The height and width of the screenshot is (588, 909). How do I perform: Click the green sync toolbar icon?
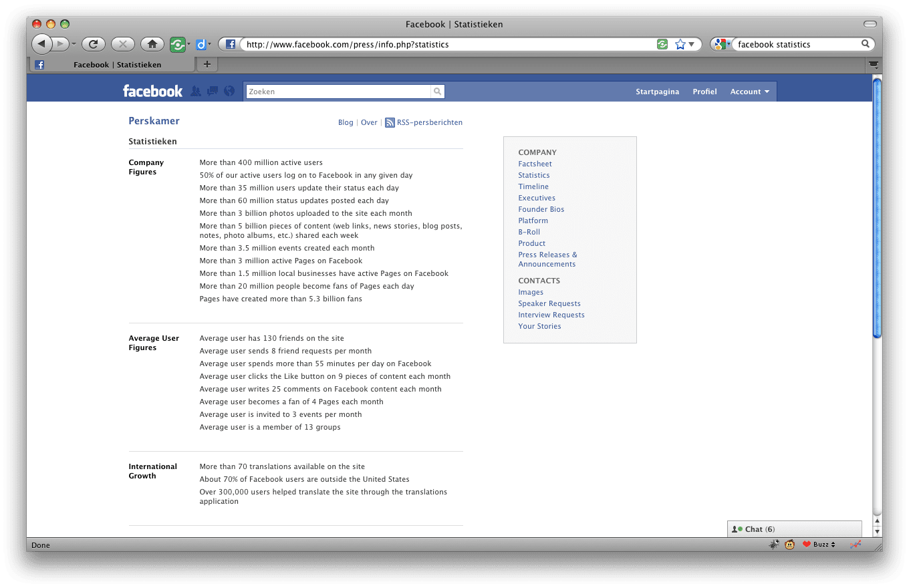coord(177,44)
